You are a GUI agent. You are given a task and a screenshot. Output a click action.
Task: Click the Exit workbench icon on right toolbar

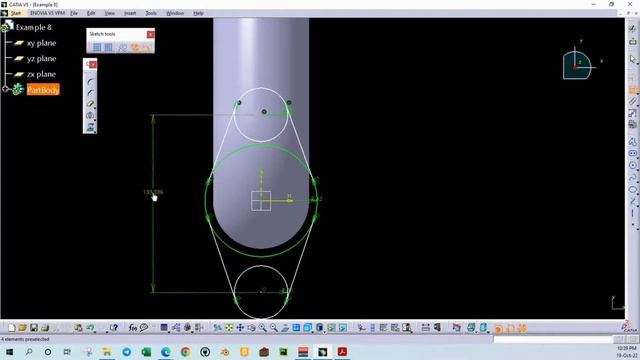click(633, 41)
